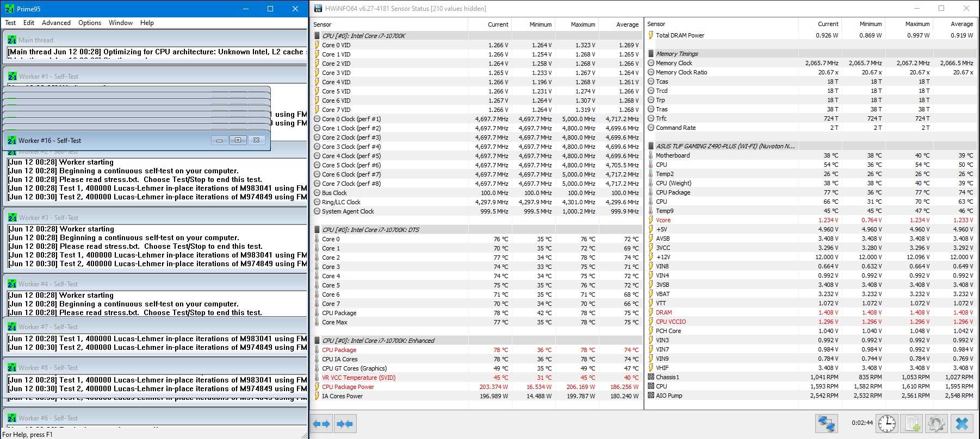980x439 pixels.
Task: Click the Maximum column header in left panel
Action: click(582, 24)
